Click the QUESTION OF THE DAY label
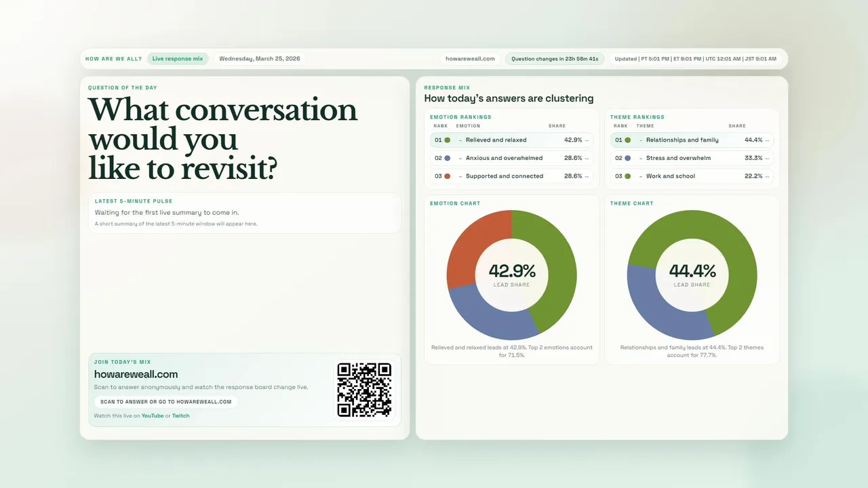Screen dimensions: 868x488 point(123,88)
